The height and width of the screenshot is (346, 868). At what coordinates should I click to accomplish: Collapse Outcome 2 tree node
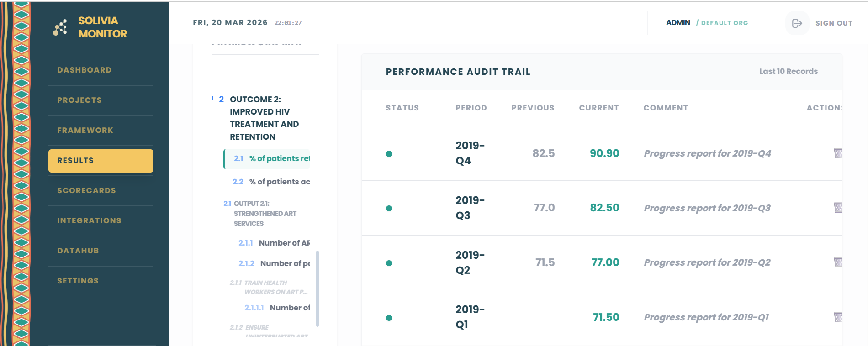click(x=260, y=118)
